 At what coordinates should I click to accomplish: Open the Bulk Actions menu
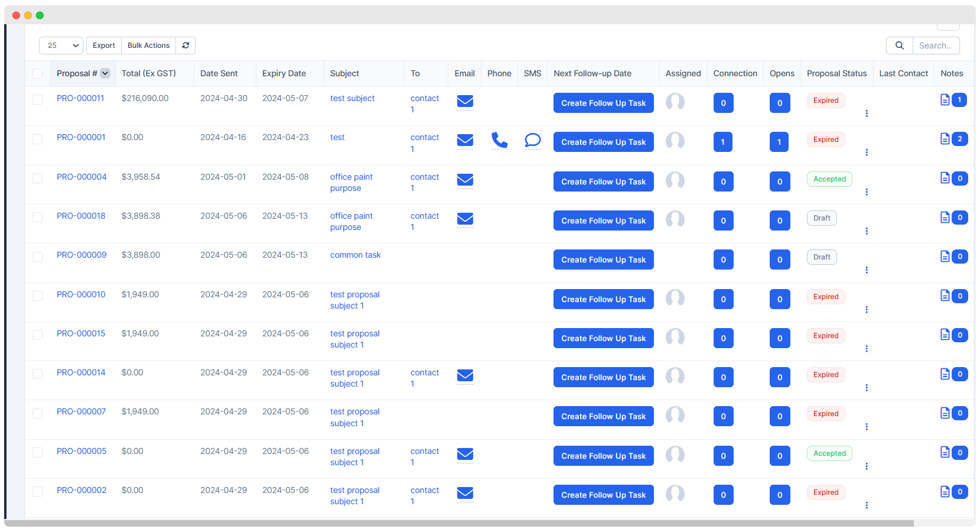(x=148, y=46)
